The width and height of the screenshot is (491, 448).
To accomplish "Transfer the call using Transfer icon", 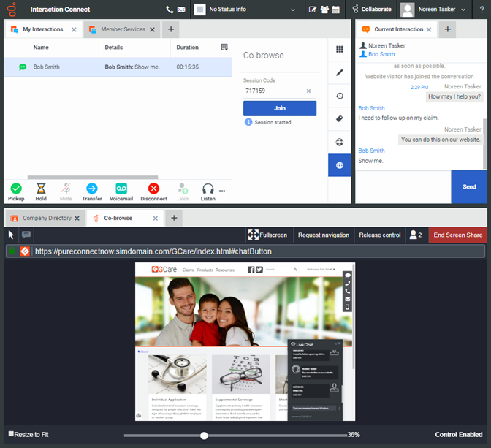I will 92,189.
